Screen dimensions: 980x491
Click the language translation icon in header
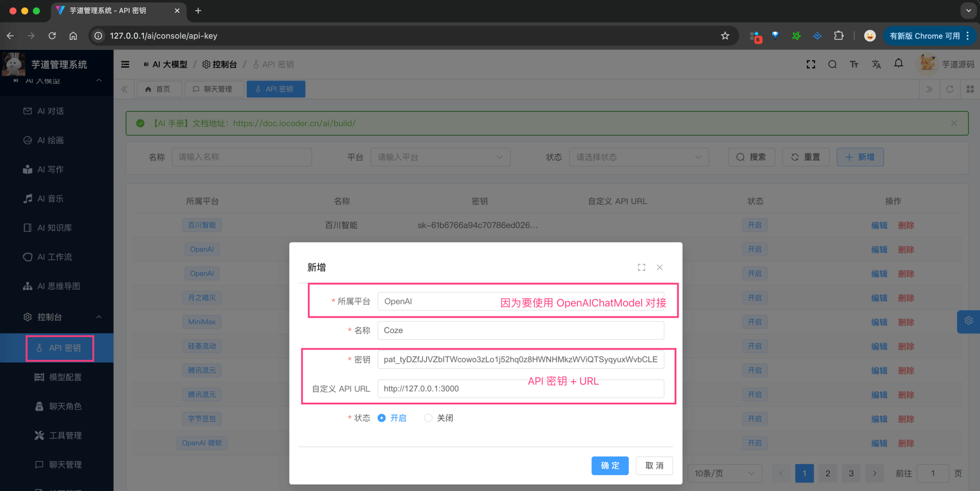coord(876,64)
